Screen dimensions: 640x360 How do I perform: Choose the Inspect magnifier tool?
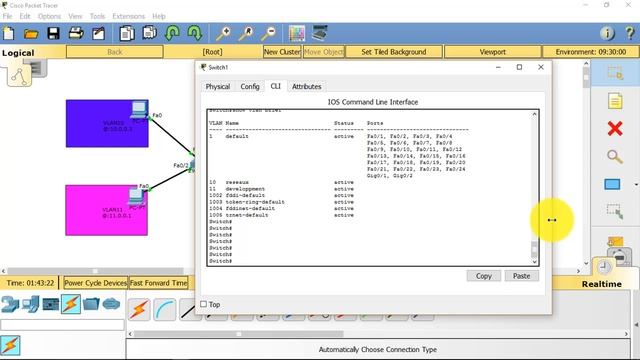[615, 157]
